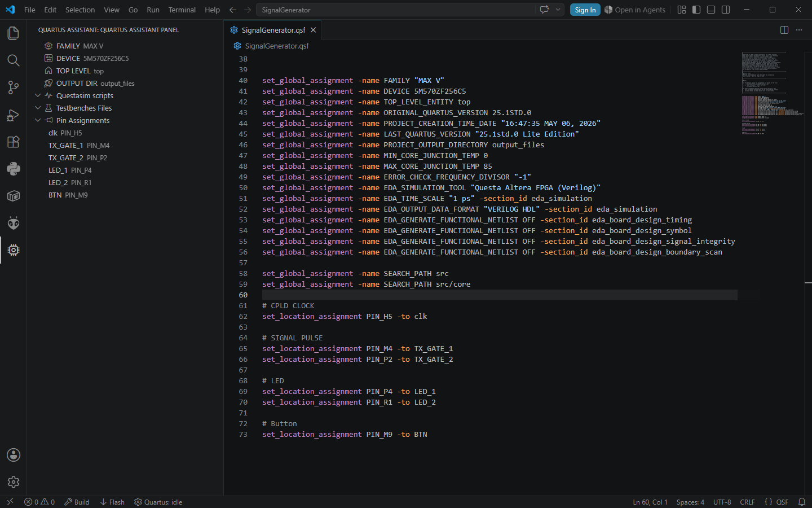
Task: Collapse the Pin Assignments node
Action: click(38, 120)
